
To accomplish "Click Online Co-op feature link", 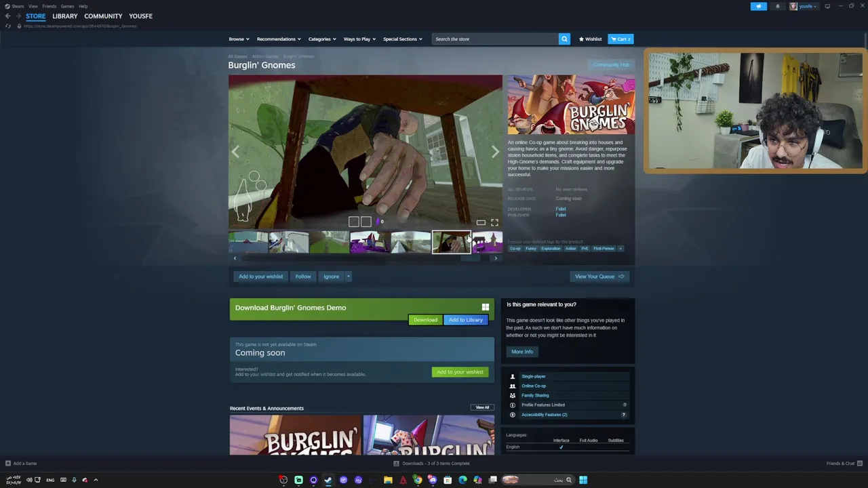I will pyautogui.click(x=534, y=386).
